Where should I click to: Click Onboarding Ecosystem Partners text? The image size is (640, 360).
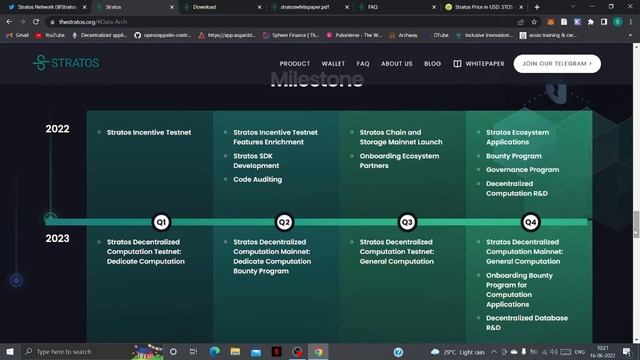(399, 161)
